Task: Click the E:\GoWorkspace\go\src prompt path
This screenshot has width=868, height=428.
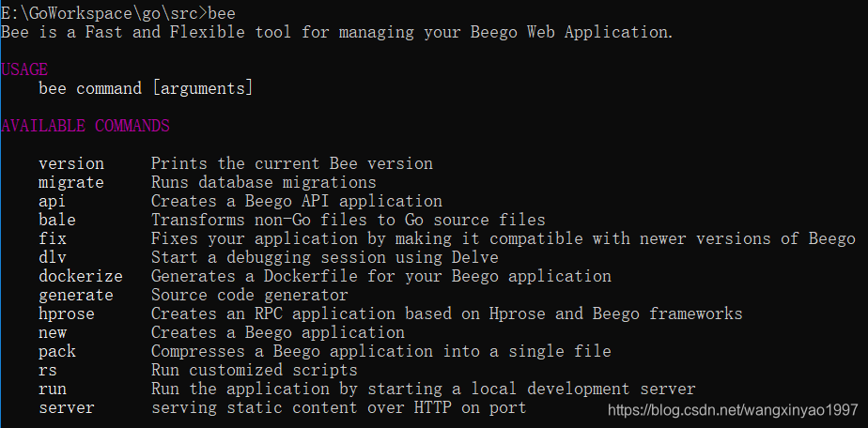Action: [x=99, y=13]
